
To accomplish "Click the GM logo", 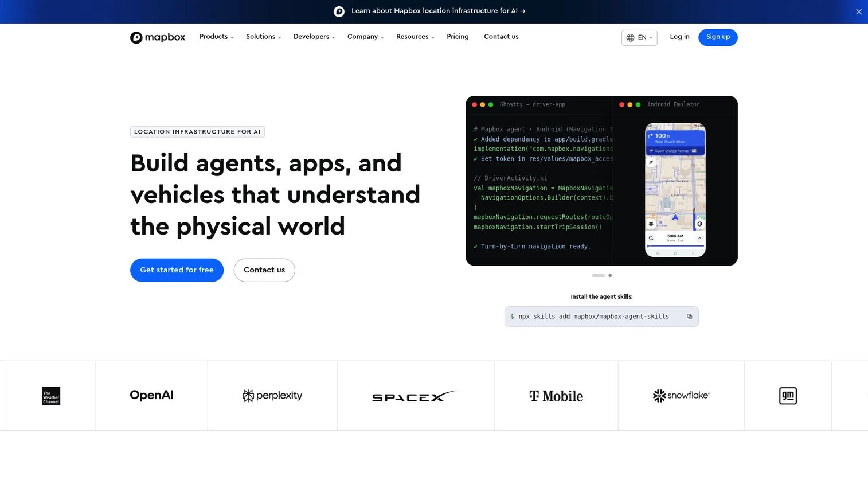I will click(788, 396).
